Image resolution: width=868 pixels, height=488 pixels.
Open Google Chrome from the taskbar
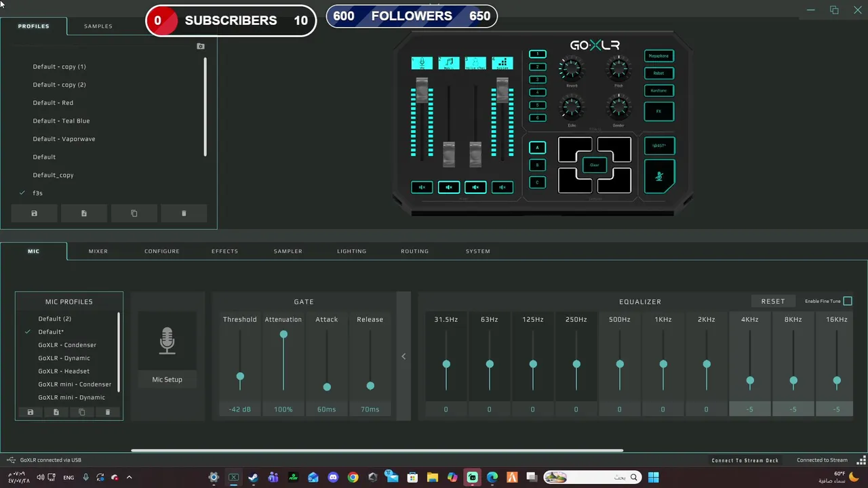(x=353, y=477)
